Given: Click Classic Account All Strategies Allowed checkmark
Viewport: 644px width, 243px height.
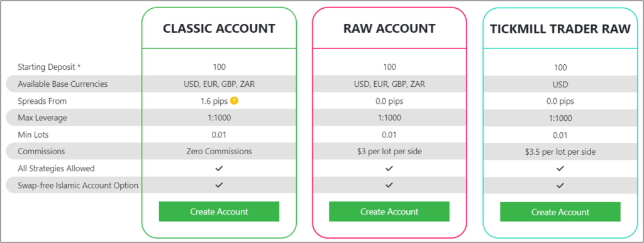Looking at the screenshot, I should coord(219,169).
